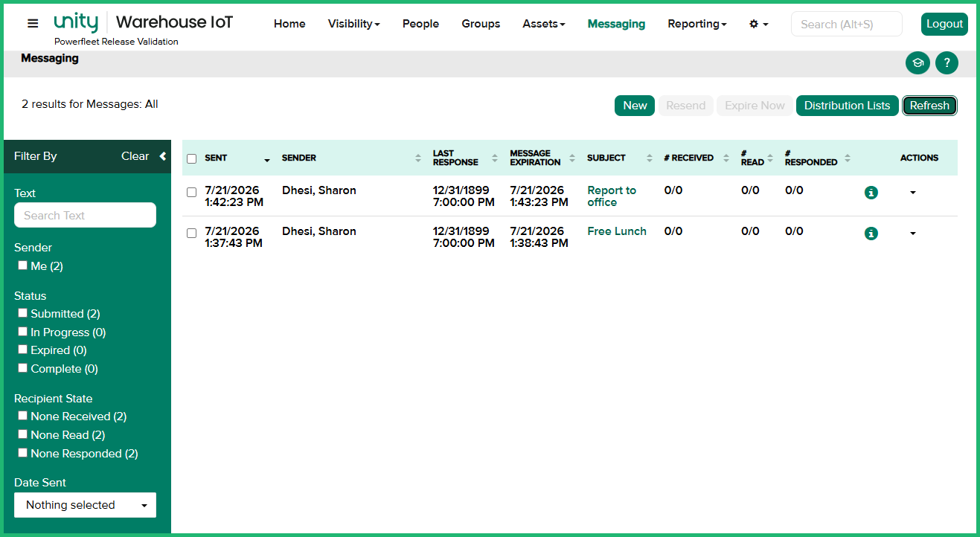Click the expiration 7/21/2026 1:38:43 PM cell
This screenshot has width=980, height=537.
539,237
